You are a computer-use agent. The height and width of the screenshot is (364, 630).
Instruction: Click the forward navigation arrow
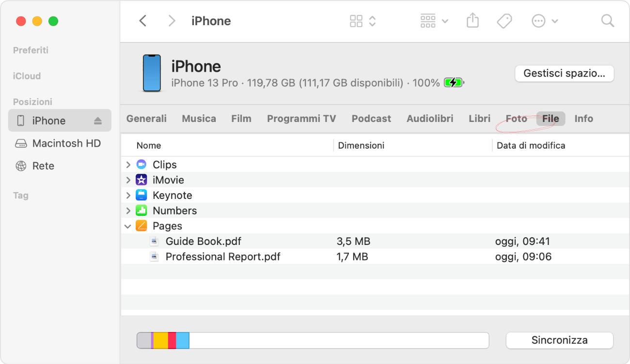(172, 21)
